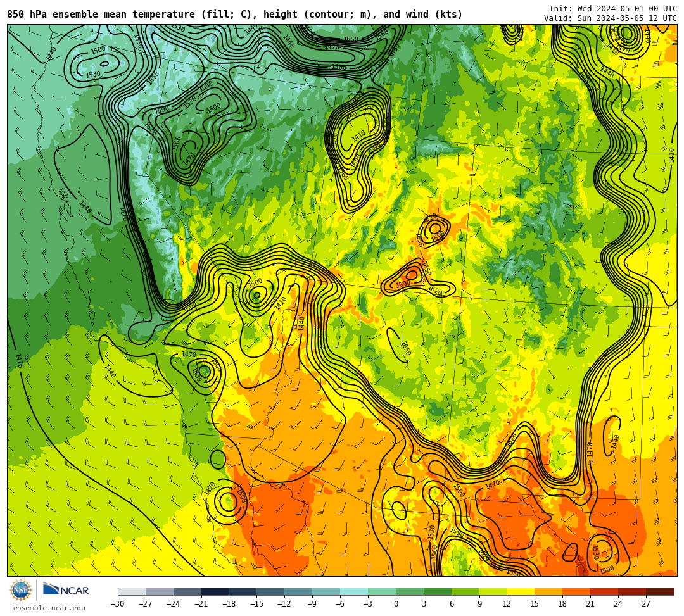This screenshot has width=684, height=616.
Task: Click the positive 12 colorbar tick label
Action: (507, 604)
